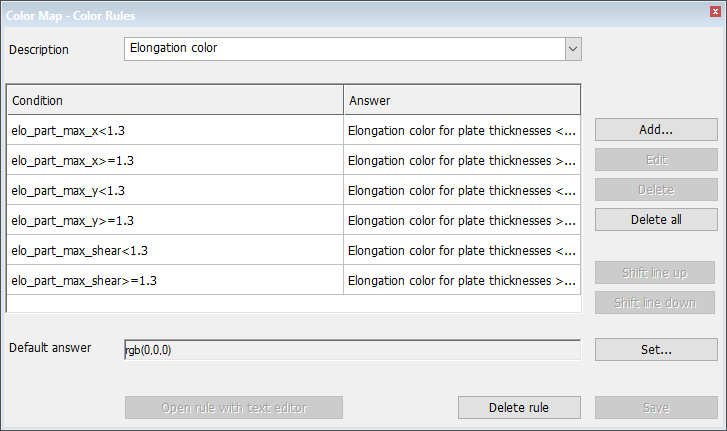Click the Add... button

[656, 130]
